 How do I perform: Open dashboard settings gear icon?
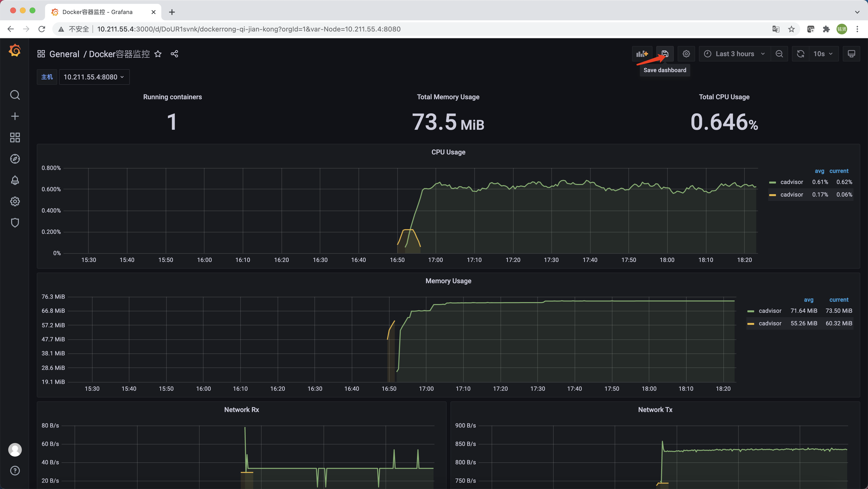tap(686, 54)
